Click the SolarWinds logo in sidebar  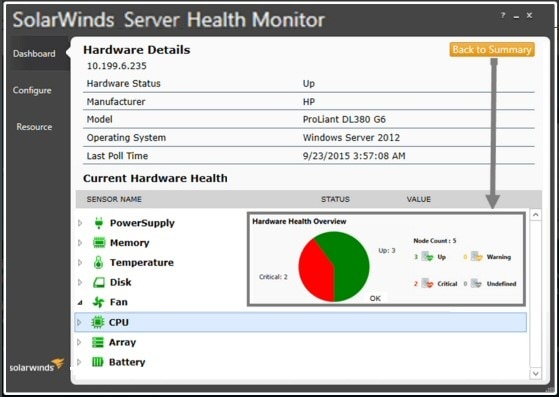tap(37, 365)
